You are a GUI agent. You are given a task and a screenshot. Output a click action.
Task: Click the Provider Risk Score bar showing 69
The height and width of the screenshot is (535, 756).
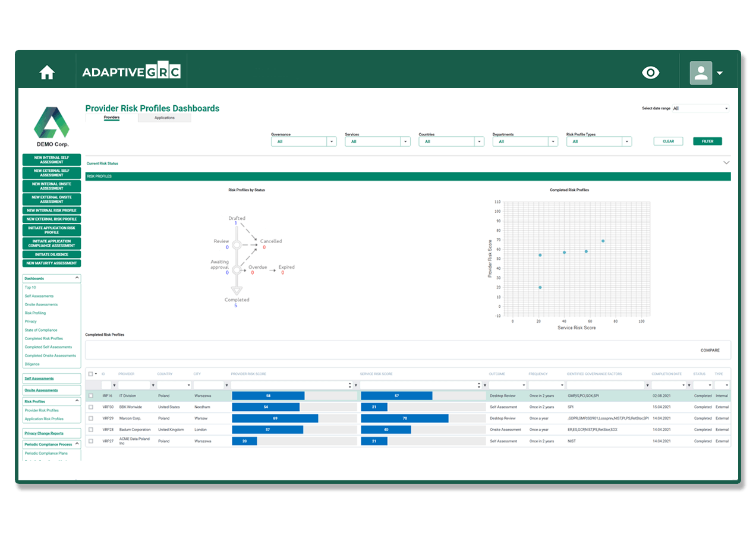coord(275,418)
